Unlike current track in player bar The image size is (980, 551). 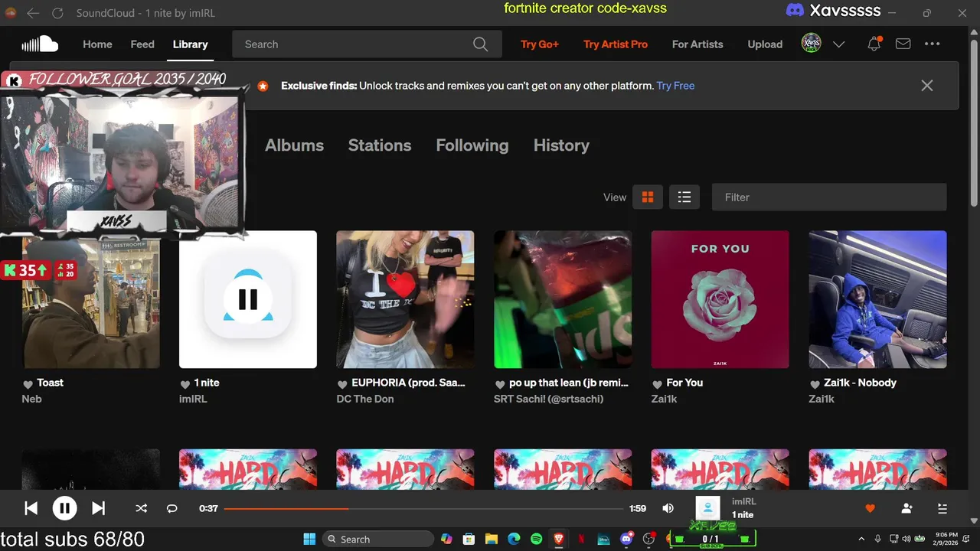[x=870, y=508]
